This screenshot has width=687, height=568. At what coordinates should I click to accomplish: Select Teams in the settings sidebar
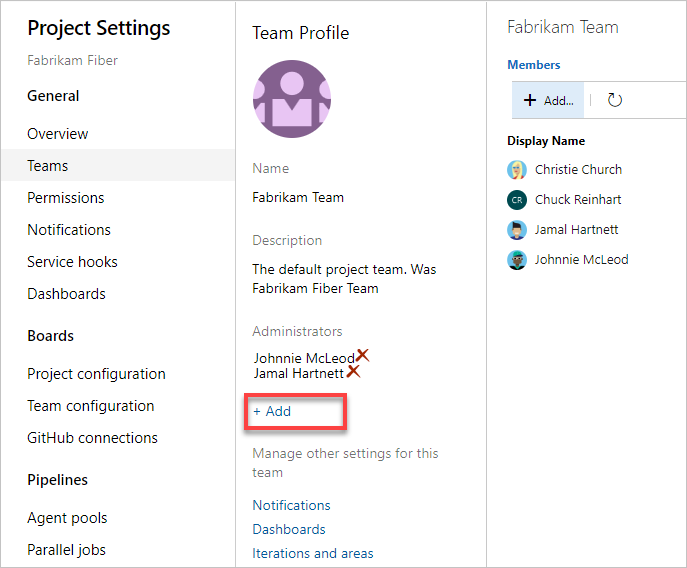[x=48, y=166]
